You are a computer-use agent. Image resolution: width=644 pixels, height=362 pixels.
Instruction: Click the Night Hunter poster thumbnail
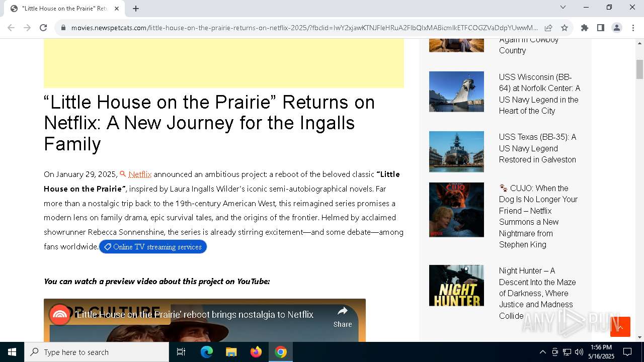pos(456,286)
